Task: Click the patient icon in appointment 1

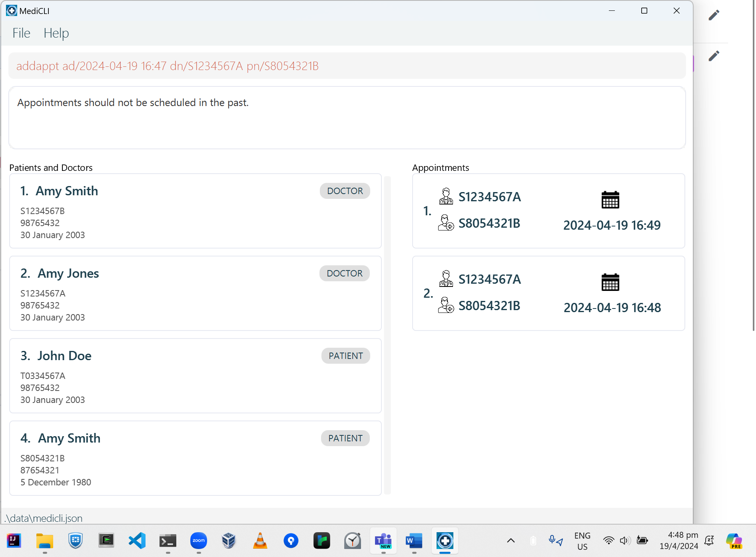Action: click(446, 222)
